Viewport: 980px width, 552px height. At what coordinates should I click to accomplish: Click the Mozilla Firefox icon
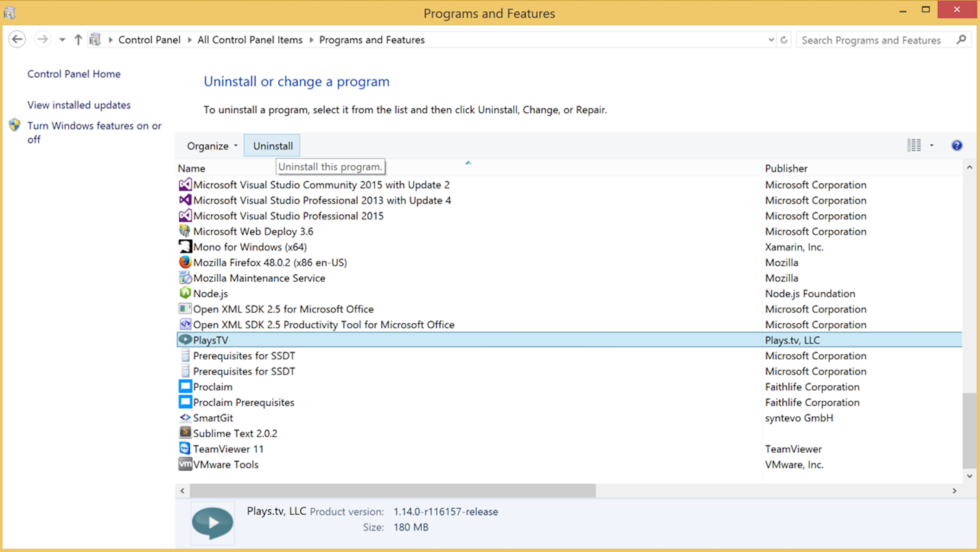click(x=185, y=262)
